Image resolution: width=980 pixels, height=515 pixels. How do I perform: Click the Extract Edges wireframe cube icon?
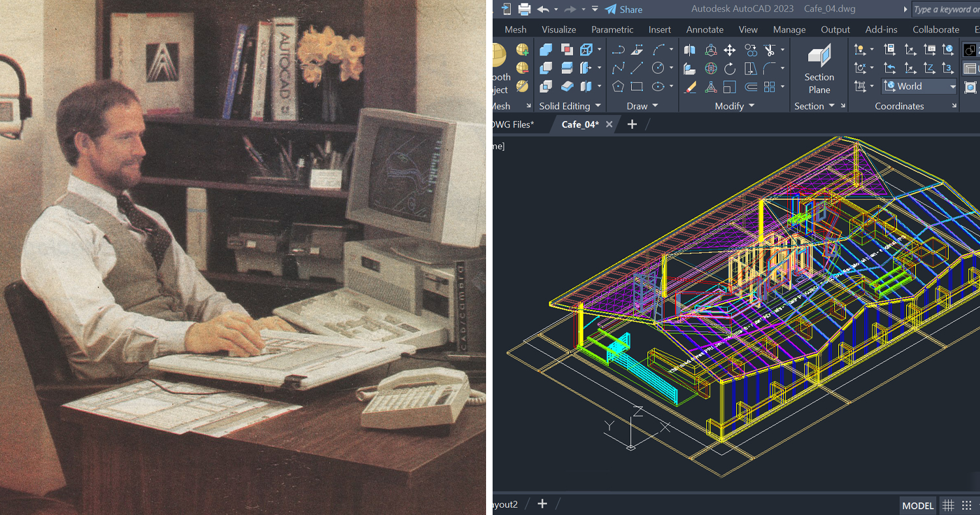tap(586, 50)
